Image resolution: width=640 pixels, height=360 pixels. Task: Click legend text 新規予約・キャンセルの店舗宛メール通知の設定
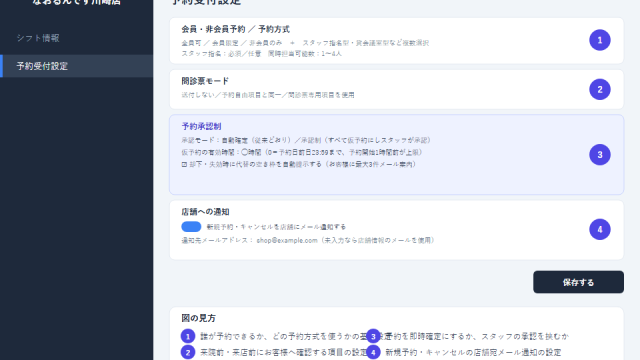pyautogui.click(x=473, y=352)
